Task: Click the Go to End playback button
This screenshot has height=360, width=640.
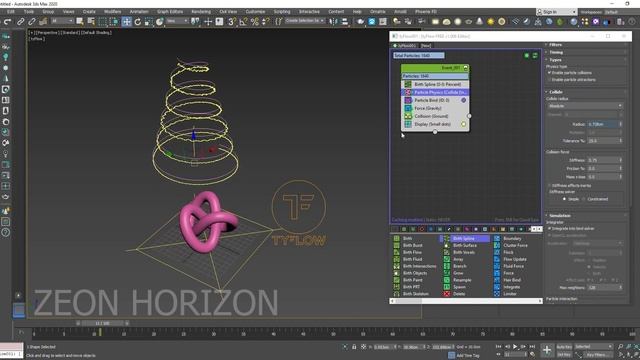Action: click(532, 347)
